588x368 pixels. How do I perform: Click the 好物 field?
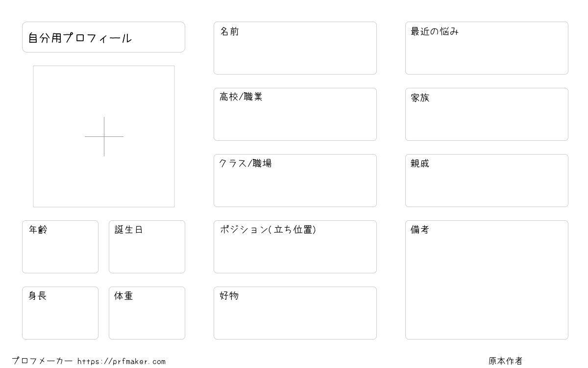click(295, 313)
